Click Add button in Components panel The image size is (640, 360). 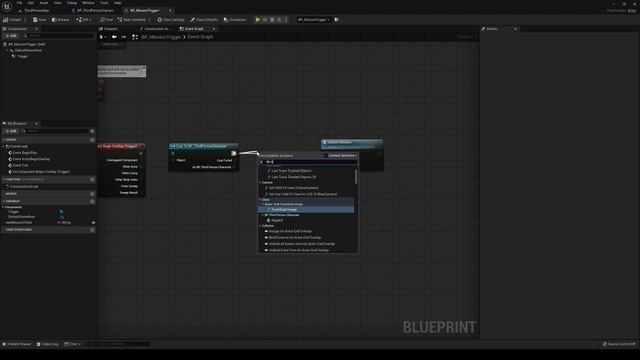click(11, 36)
